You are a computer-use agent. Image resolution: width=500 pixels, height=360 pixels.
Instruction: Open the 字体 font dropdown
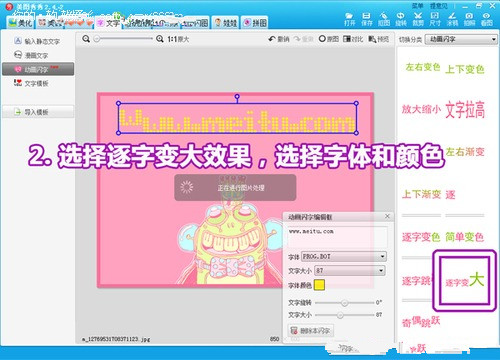(x=344, y=256)
